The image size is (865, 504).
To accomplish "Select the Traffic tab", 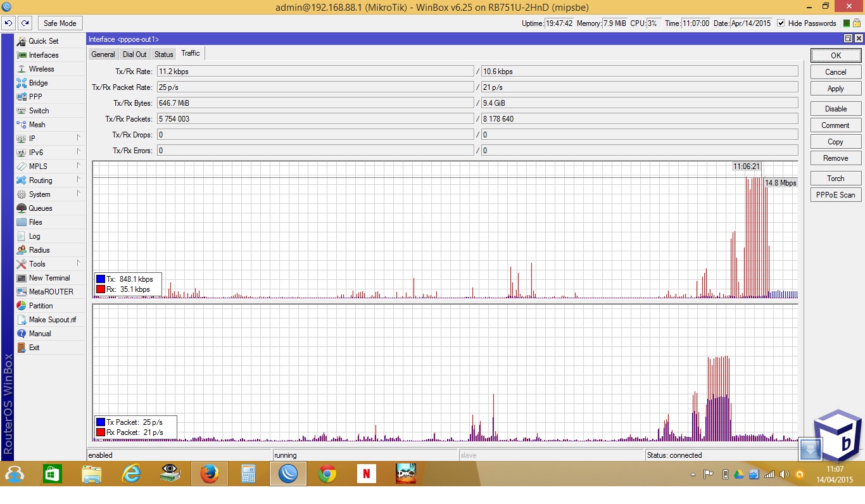I will pos(191,54).
